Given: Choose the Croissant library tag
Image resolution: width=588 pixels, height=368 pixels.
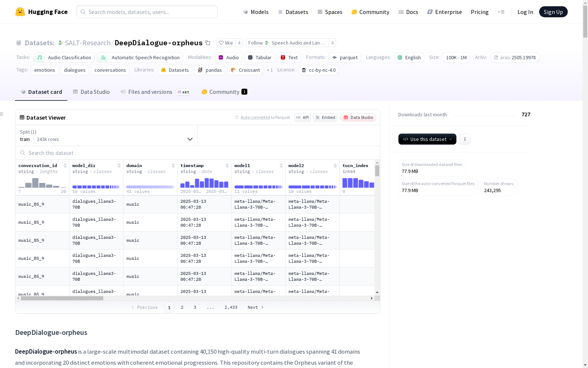Looking at the screenshot, I should click(245, 70).
